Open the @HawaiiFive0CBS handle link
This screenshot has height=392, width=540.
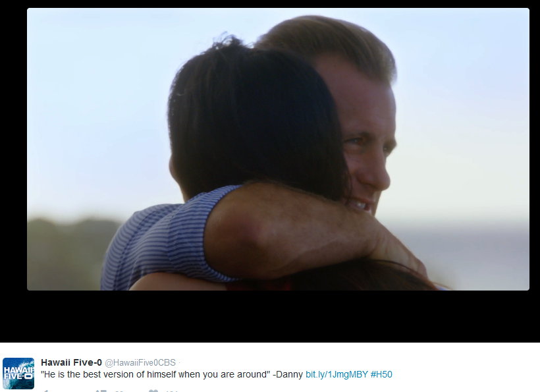click(140, 363)
